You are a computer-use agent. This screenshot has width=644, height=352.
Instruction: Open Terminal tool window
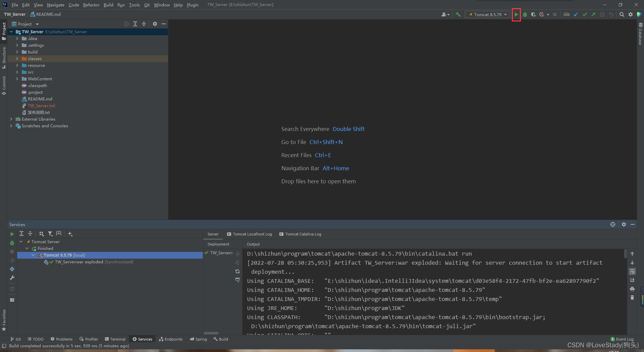click(115, 339)
